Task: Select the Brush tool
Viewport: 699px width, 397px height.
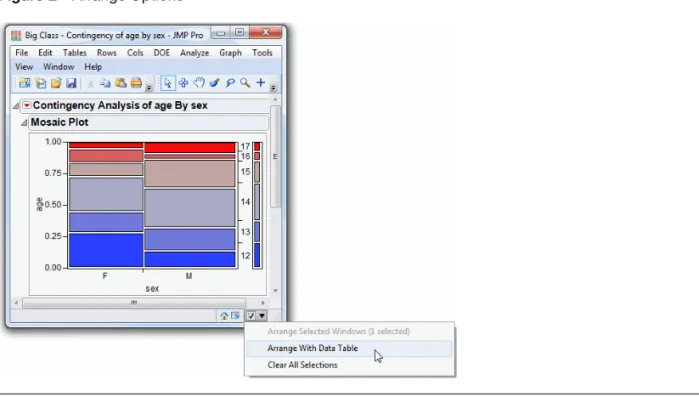Action: 214,83
